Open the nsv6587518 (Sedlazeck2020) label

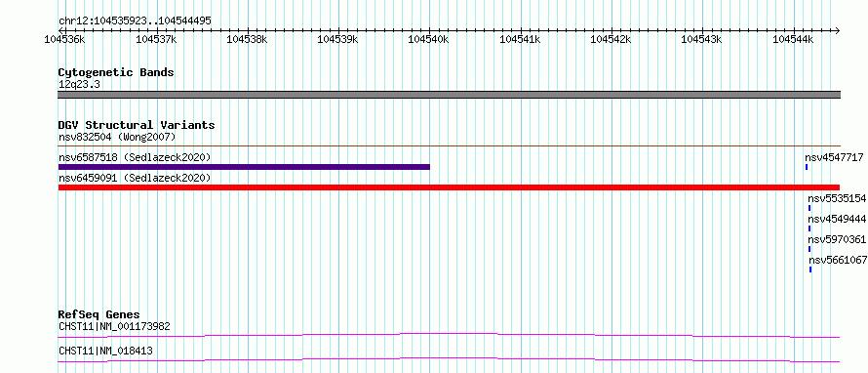coord(135,157)
